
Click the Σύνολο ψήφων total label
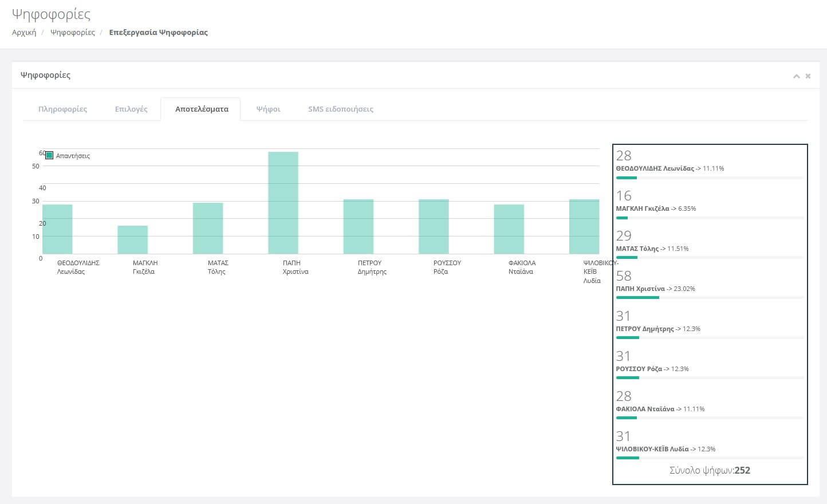point(709,470)
